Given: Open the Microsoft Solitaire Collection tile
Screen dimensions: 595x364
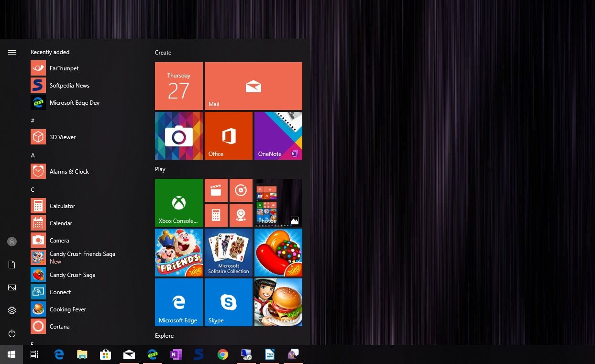Looking at the screenshot, I should coord(229,253).
